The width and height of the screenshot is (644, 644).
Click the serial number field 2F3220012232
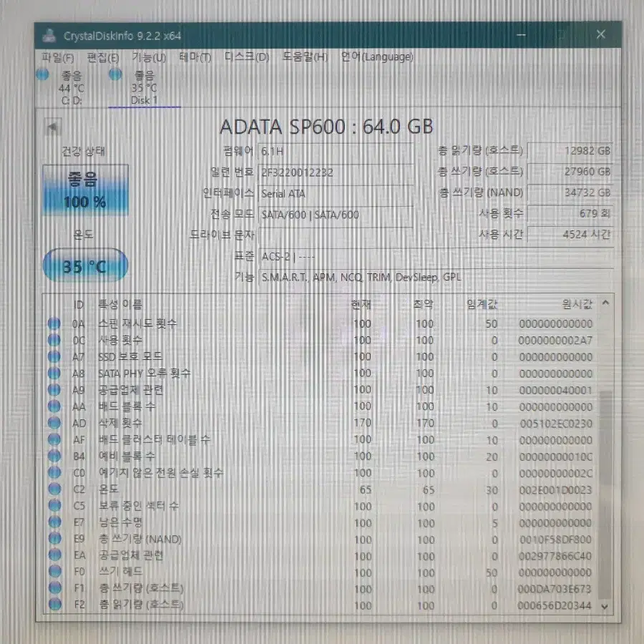pyautogui.click(x=336, y=172)
